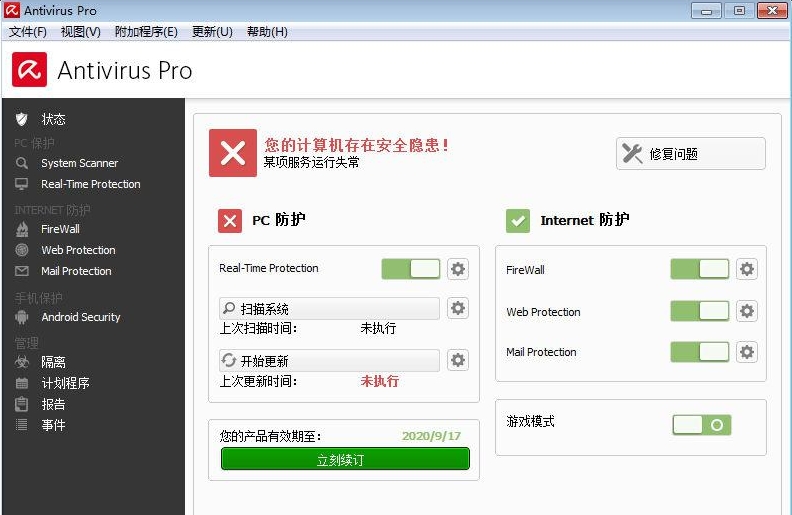792x515 pixels.
Task: Click the red X security warning icon
Action: click(x=233, y=153)
